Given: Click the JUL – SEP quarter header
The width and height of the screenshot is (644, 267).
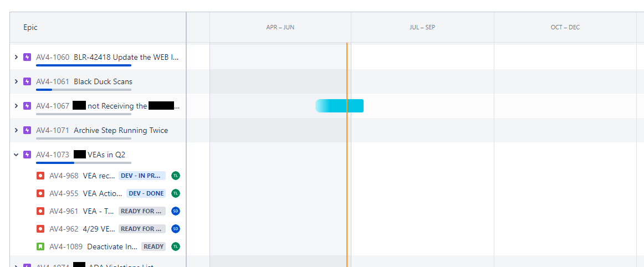Looking at the screenshot, I should pyautogui.click(x=422, y=28).
